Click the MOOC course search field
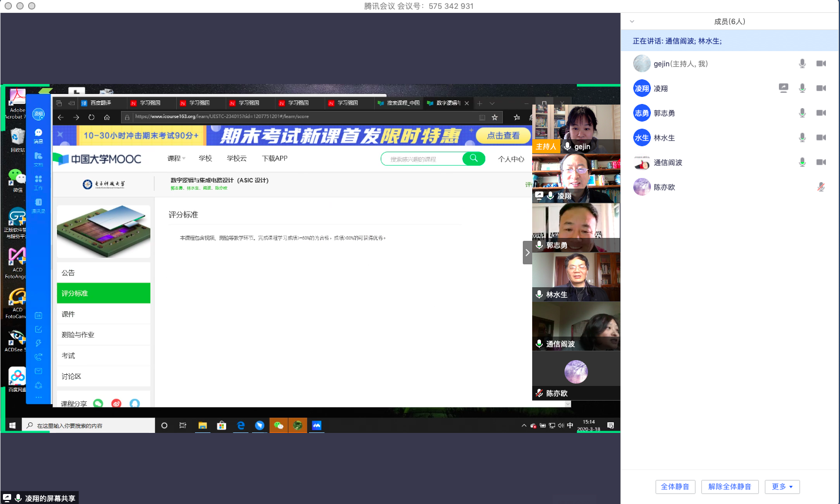This screenshot has width=840, height=504. (422, 159)
